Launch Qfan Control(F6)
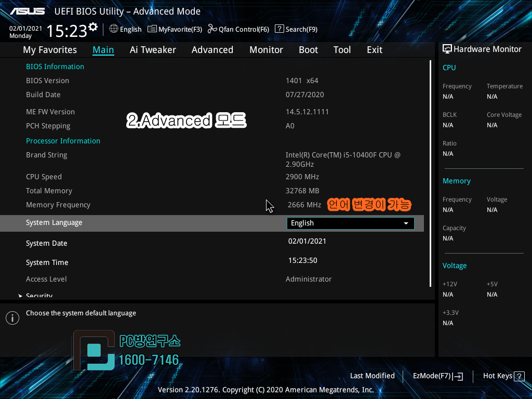532x399 pixels. tap(238, 29)
